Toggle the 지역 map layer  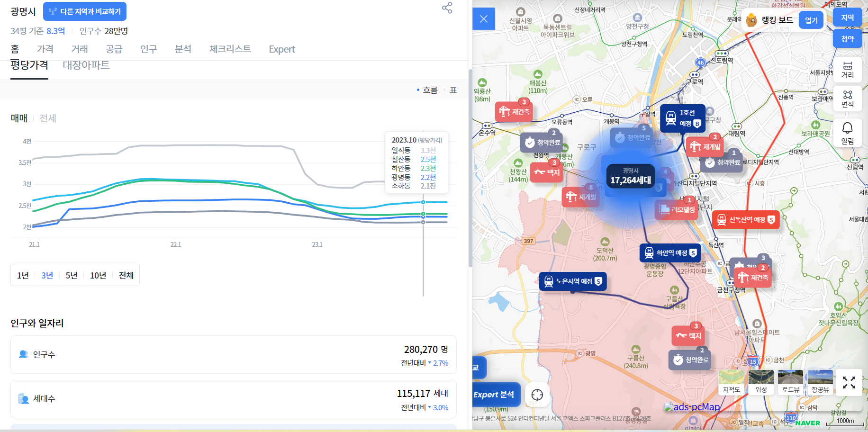point(848,17)
